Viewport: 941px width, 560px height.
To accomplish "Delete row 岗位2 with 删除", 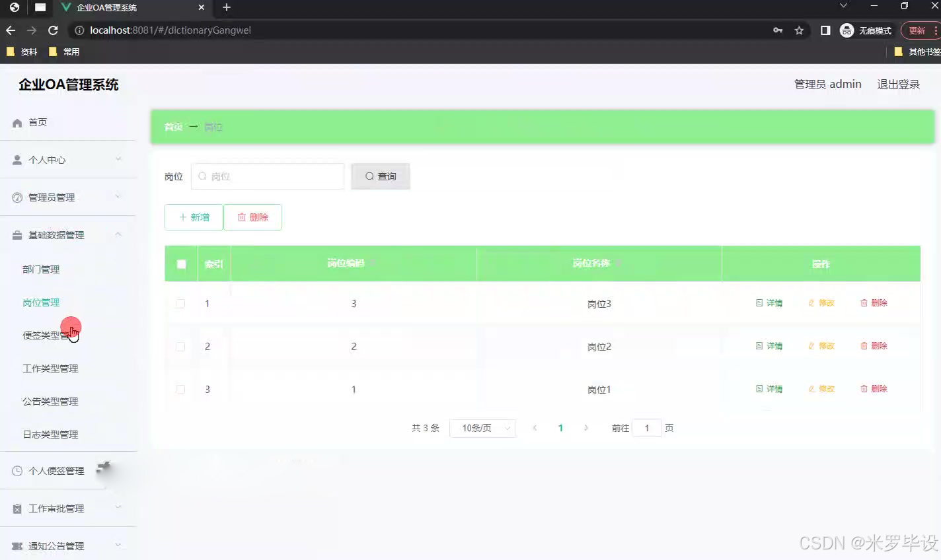I will click(x=874, y=346).
